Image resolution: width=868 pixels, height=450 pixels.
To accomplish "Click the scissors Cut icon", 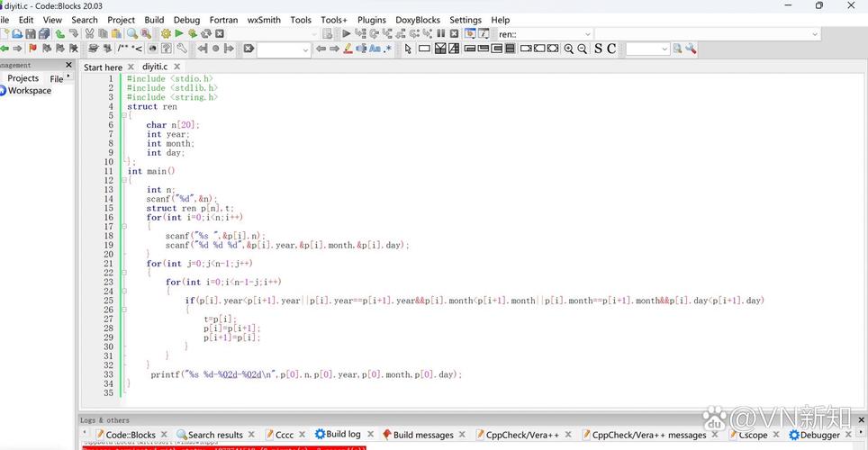I will (x=90, y=34).
